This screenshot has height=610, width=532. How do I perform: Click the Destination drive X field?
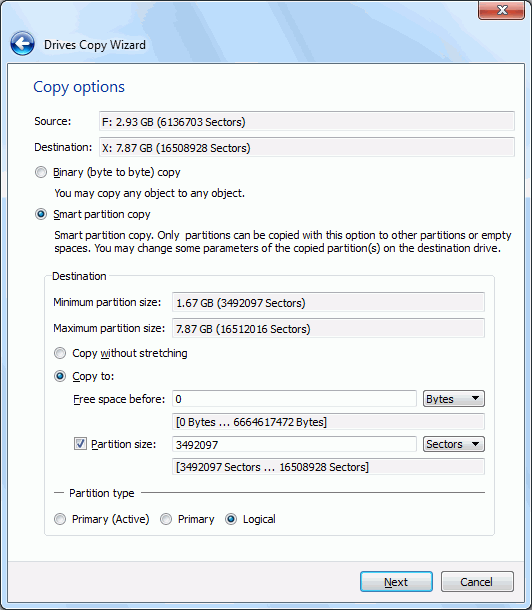(x=307, y=147)
